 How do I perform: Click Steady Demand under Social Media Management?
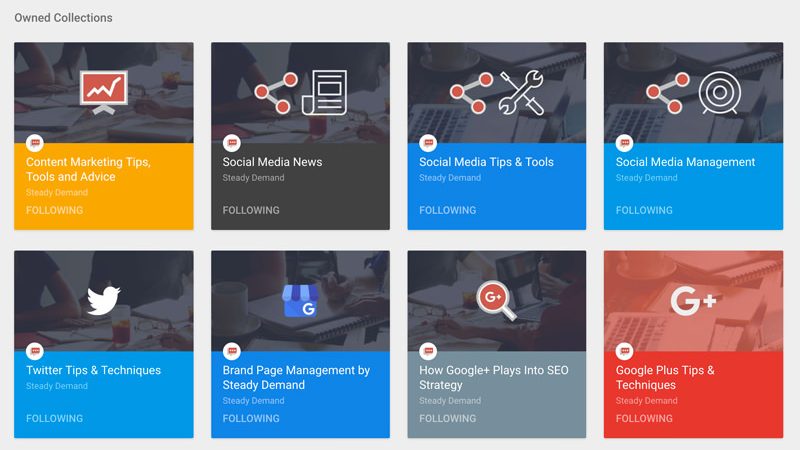[646, 178]
